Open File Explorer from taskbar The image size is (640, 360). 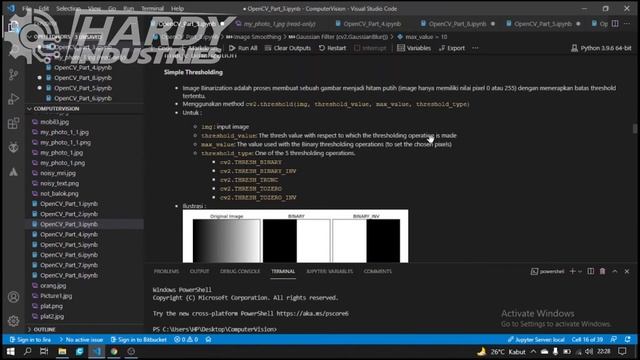(62, 351)
